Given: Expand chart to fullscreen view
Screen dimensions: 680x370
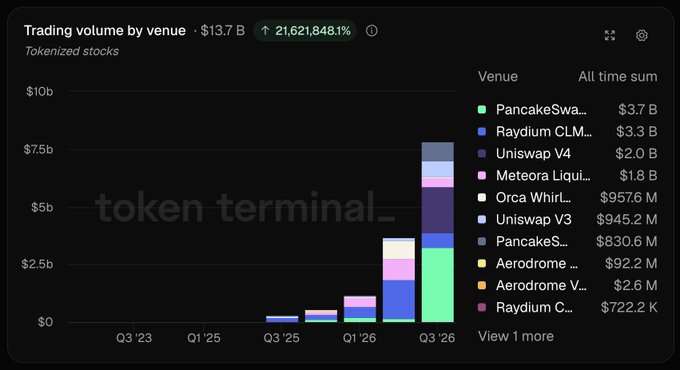Looking at the screenshot, I should pyautogui.click(x=610, y=35).
